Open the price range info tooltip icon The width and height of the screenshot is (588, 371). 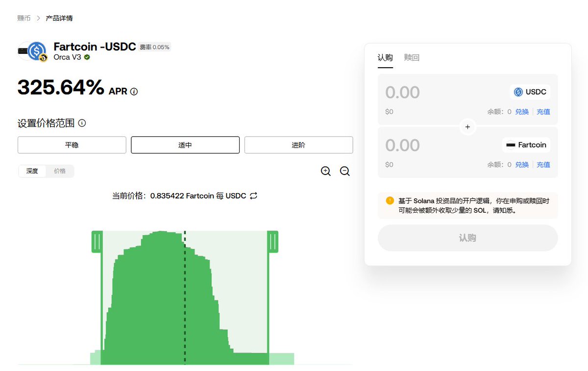[x=82, y=123]
